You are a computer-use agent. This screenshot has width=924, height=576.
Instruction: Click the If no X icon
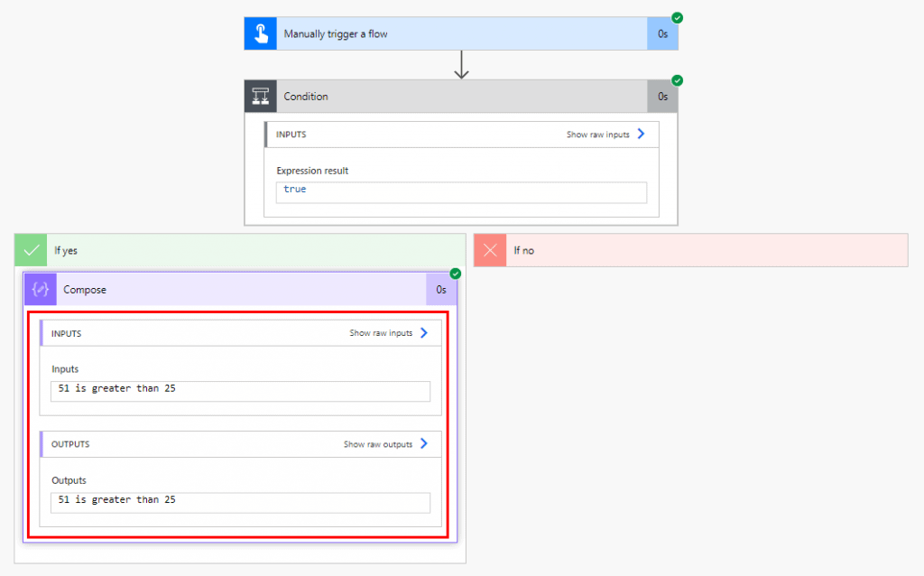[490, 251]
